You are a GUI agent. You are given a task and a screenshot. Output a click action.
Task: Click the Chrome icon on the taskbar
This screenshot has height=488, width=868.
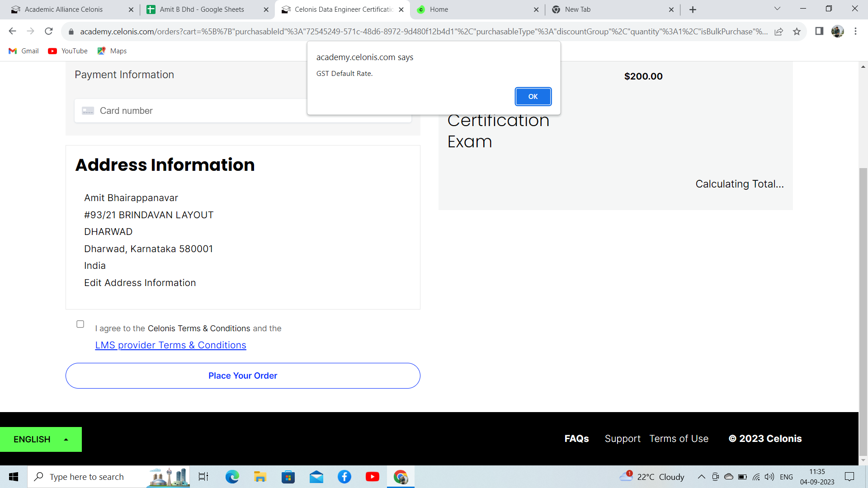[x=401, y=477]
